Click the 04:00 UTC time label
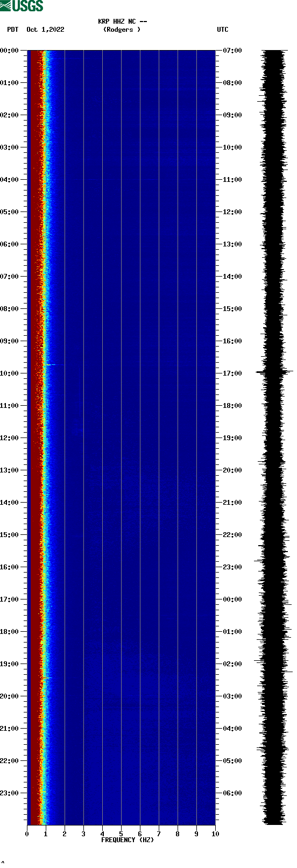Screen dimensions: 297x868 tap(232, 729)
